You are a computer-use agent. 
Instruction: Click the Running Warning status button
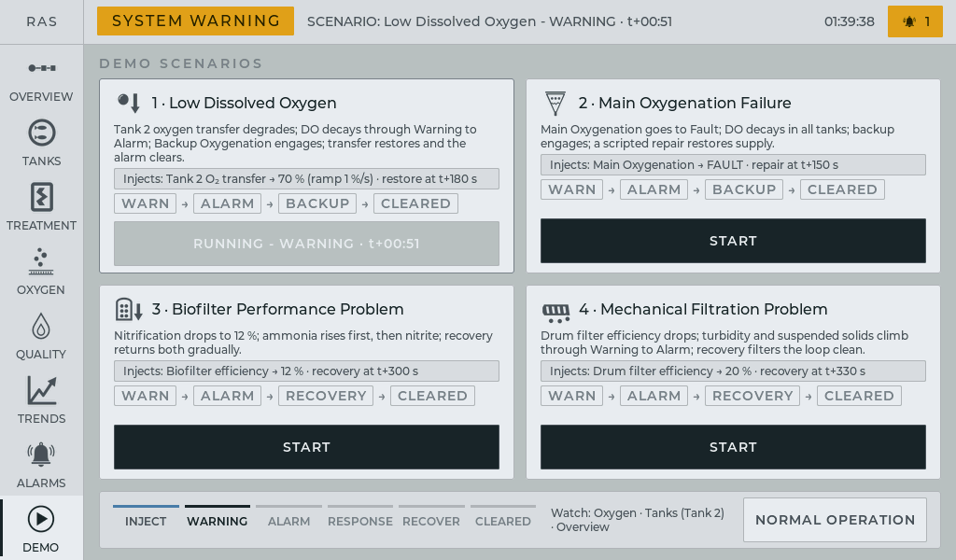(x=306, y=244)
